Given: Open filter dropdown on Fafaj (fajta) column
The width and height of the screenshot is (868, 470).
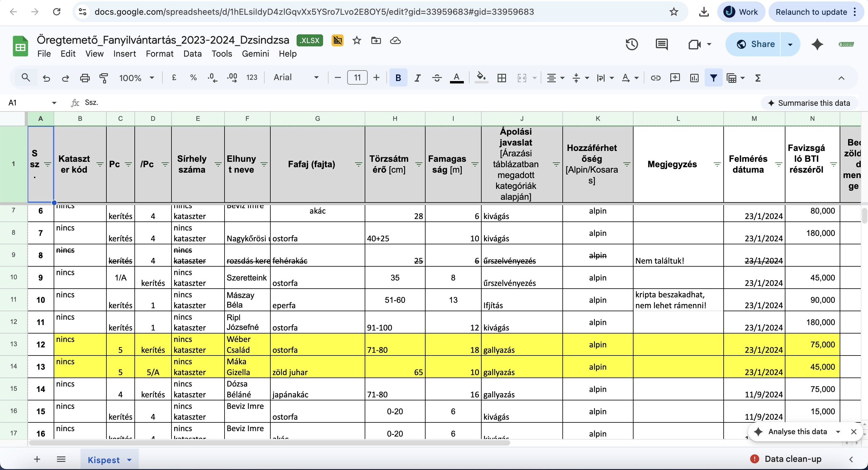Looking at the screenshot, I should pos(358,164).
